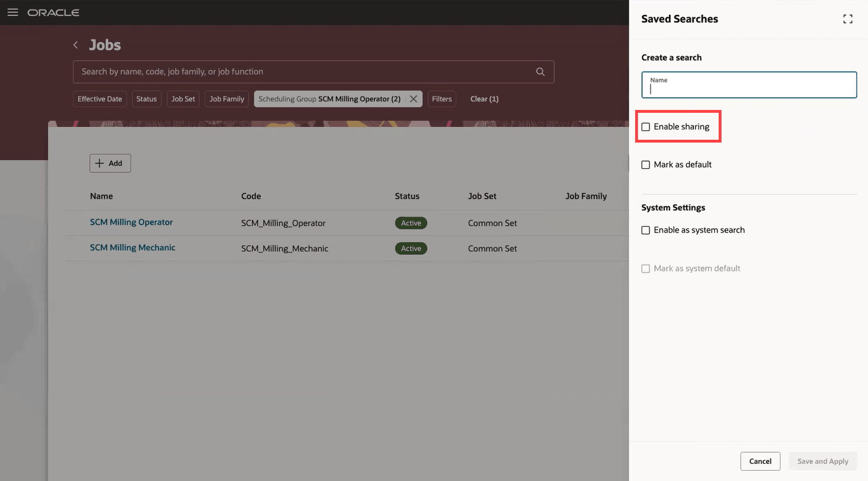Cancel the saved search creation

[760, 461]
